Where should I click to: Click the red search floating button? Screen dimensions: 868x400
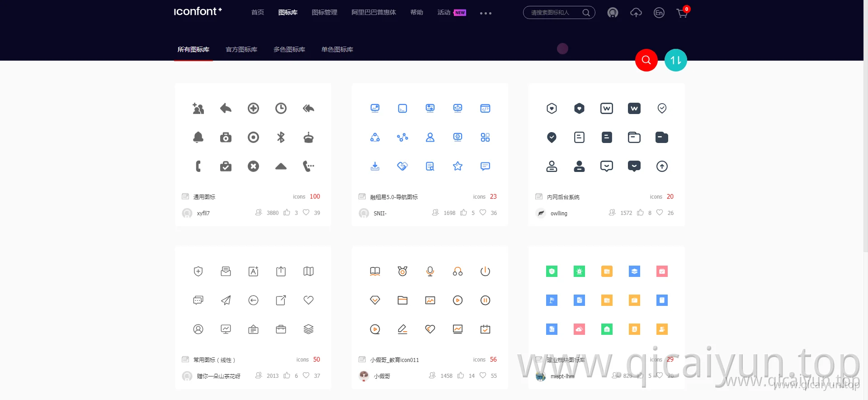646,60
